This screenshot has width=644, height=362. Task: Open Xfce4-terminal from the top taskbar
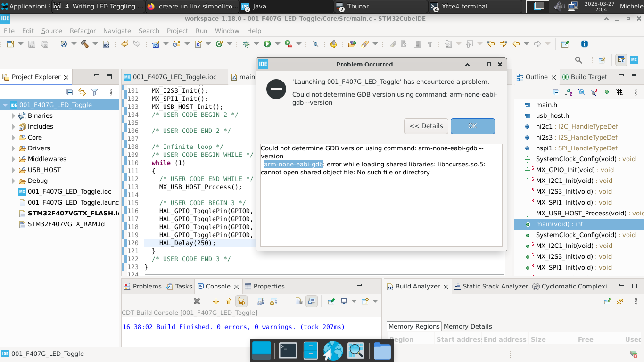[x=474, y=6]
